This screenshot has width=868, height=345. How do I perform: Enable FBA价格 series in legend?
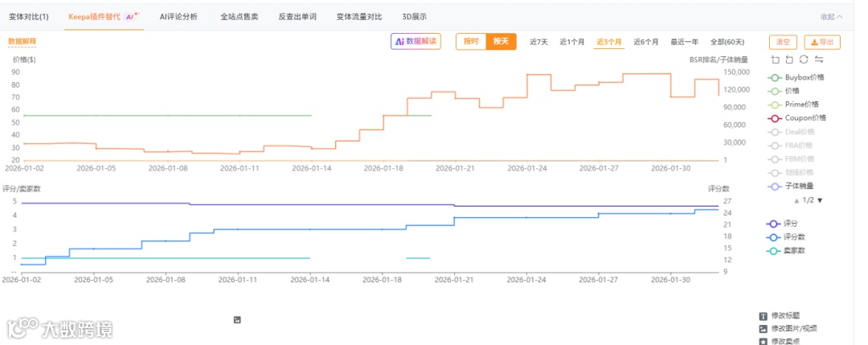click(790, 146)
